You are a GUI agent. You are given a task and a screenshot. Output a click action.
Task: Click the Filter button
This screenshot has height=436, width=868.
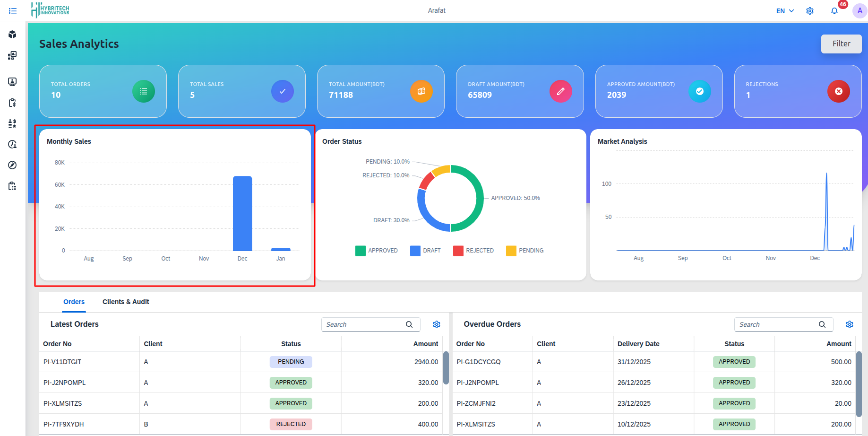pyautogui.click(x=841, y=44)
